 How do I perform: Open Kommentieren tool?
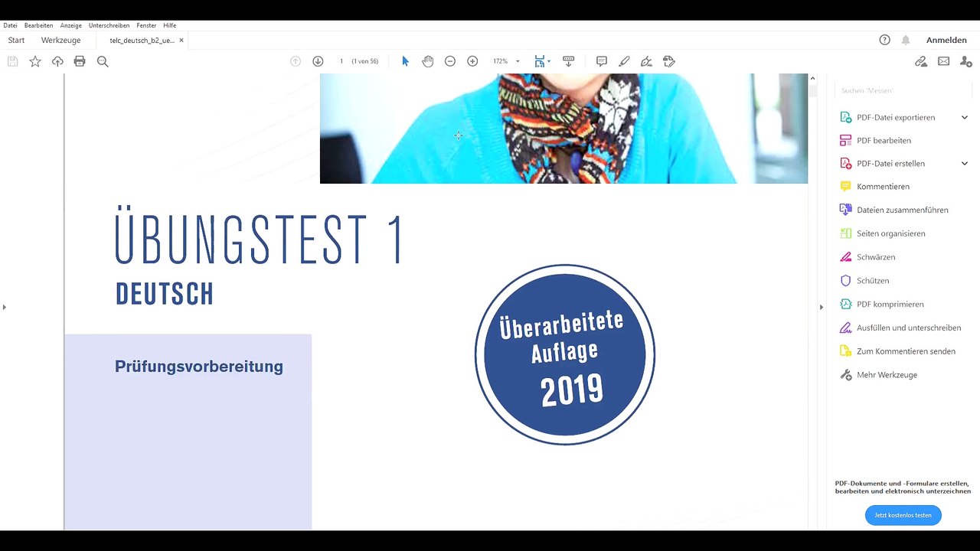[874, 186]
